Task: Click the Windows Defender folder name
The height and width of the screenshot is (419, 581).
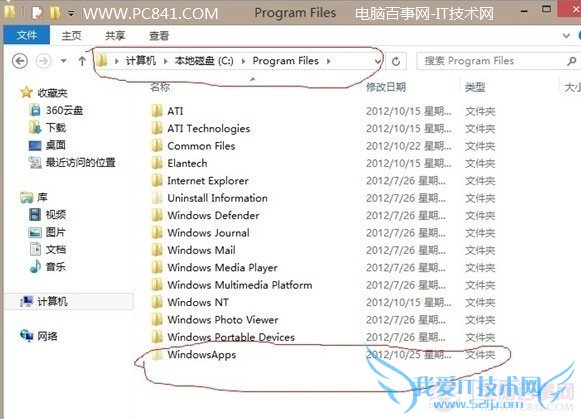Action: [x=213, y=215]
